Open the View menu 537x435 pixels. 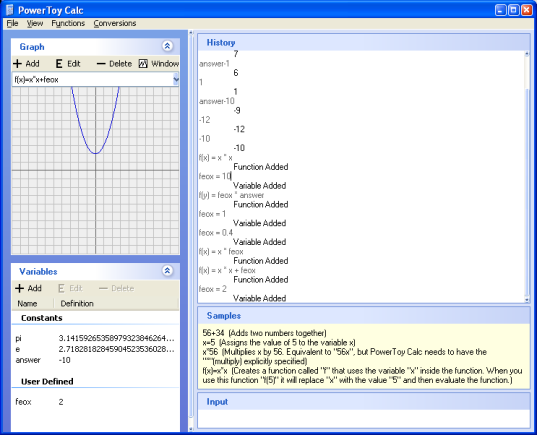pos(35,23)
